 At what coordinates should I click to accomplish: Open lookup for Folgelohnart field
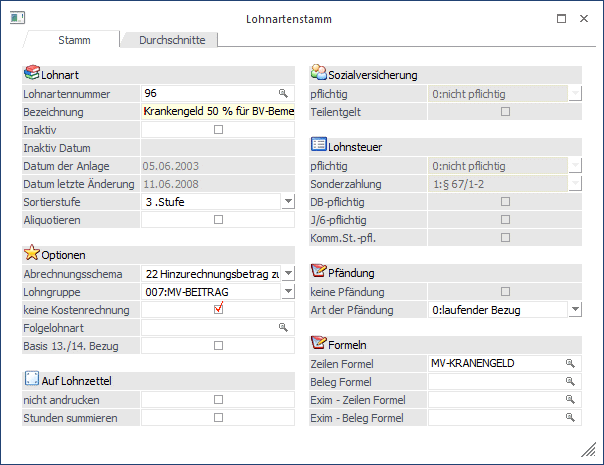pos(282,327)
